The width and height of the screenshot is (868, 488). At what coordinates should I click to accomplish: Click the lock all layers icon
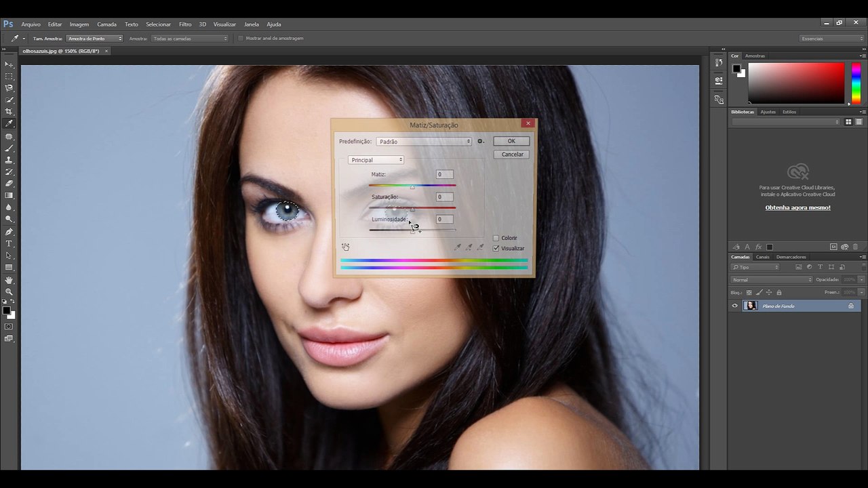click(x=779, y=292)
